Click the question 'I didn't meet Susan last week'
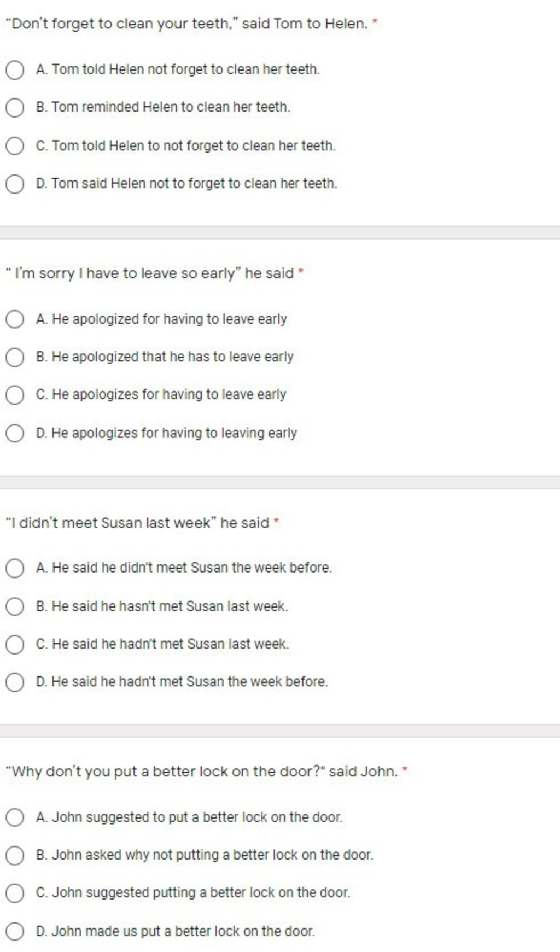Image resolution: width=560 pixels, height=952 pixels. pos(137,523)
